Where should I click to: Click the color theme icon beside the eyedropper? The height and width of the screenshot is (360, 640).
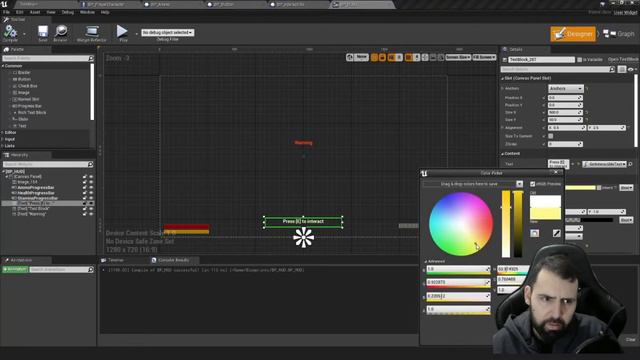tap(534, 233)
